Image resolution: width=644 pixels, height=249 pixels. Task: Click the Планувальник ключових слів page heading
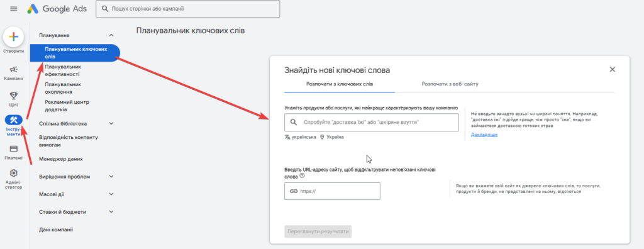coord(190,31)
